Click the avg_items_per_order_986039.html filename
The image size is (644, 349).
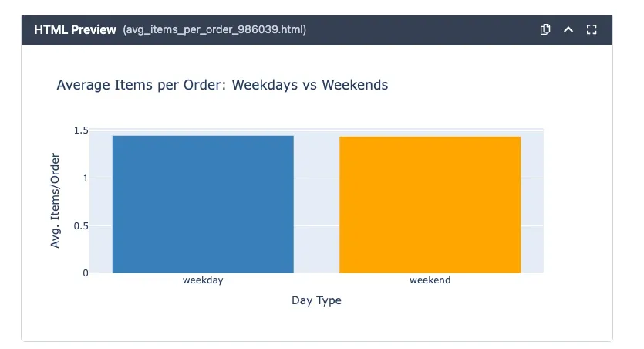point(214,29)
